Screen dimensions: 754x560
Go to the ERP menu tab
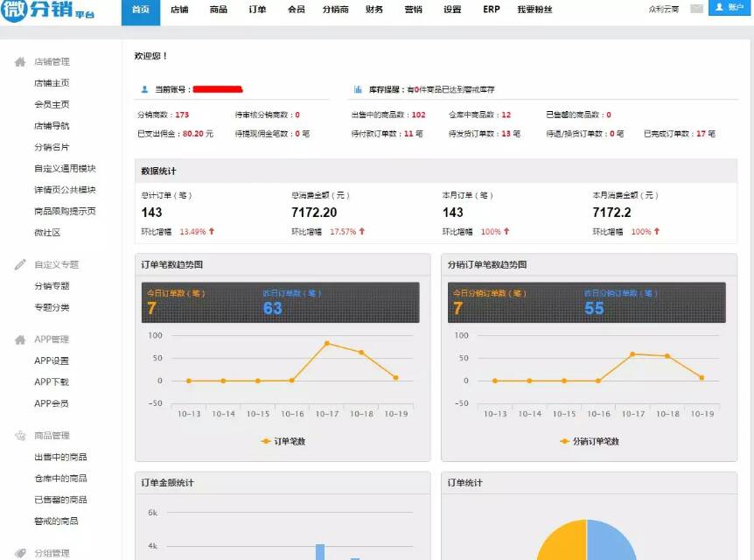[x=492, y=10]
